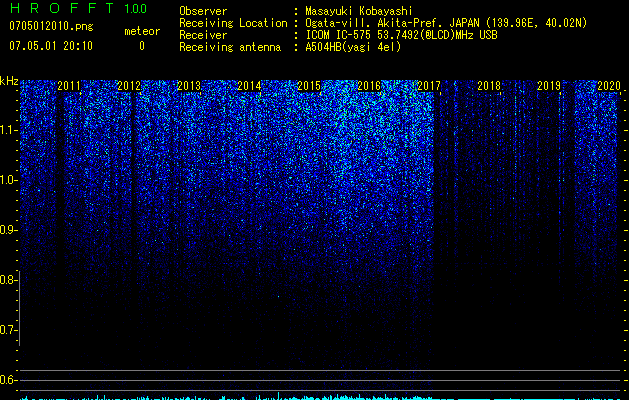
Task: Click the Observer label
Action: pyautogui.click(x=203, y=11)
